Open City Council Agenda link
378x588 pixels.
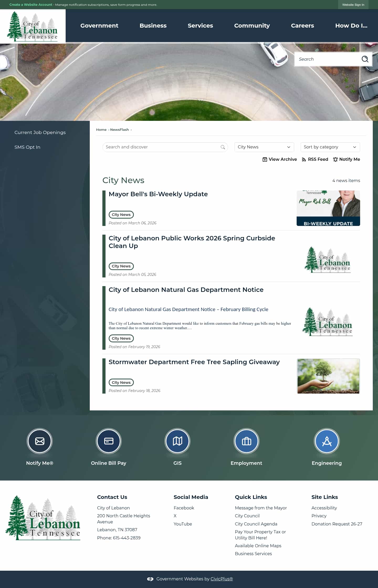click(256, 524)
